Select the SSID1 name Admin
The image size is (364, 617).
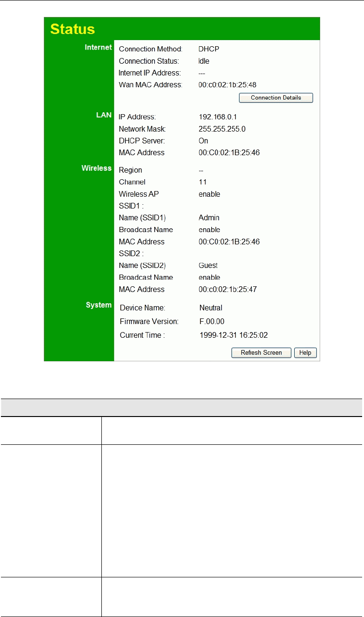coord(209,217)
